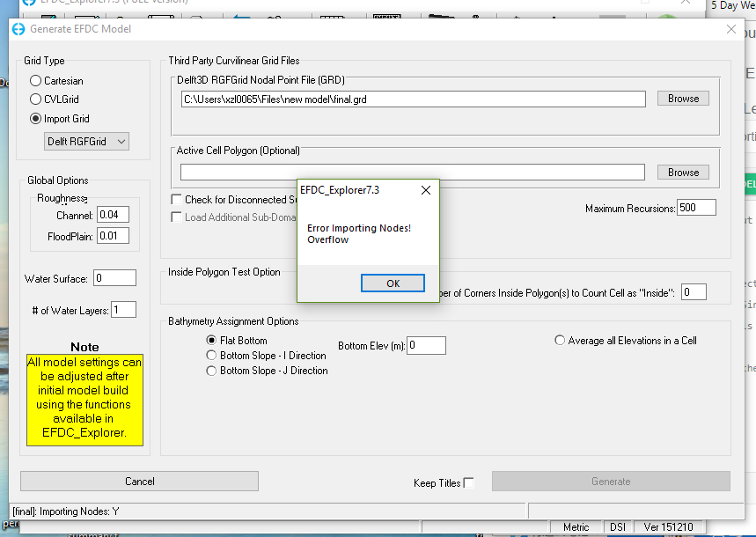Click the Bottom Elev (m) field
This screenshot has width=756, height=537.
[x=426, y=345]
